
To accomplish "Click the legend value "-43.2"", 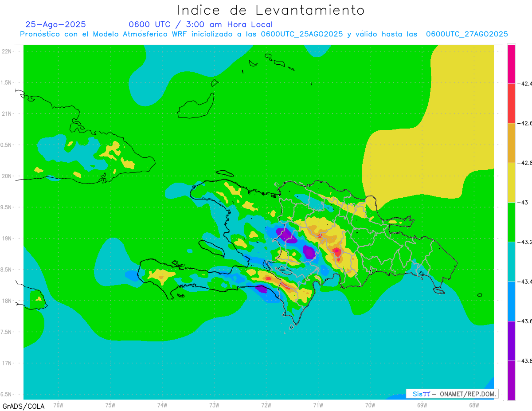I will click(525, 242).
